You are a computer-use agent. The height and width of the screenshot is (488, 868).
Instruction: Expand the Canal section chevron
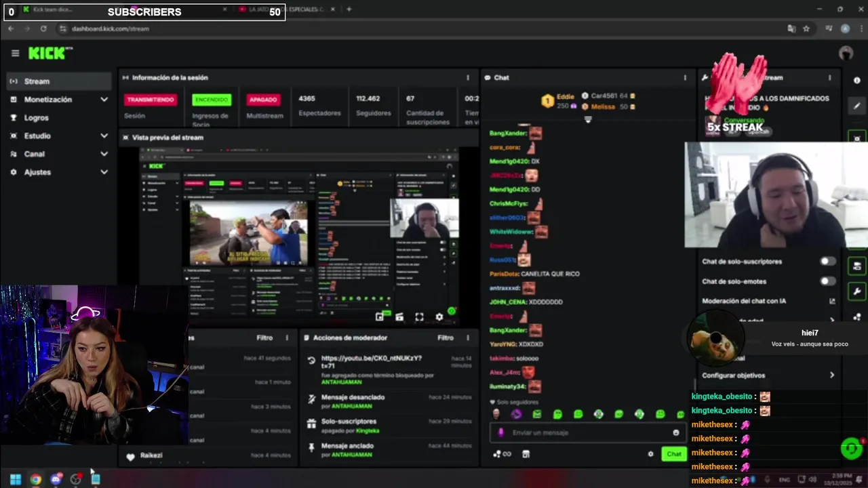(x=104, y=154)
